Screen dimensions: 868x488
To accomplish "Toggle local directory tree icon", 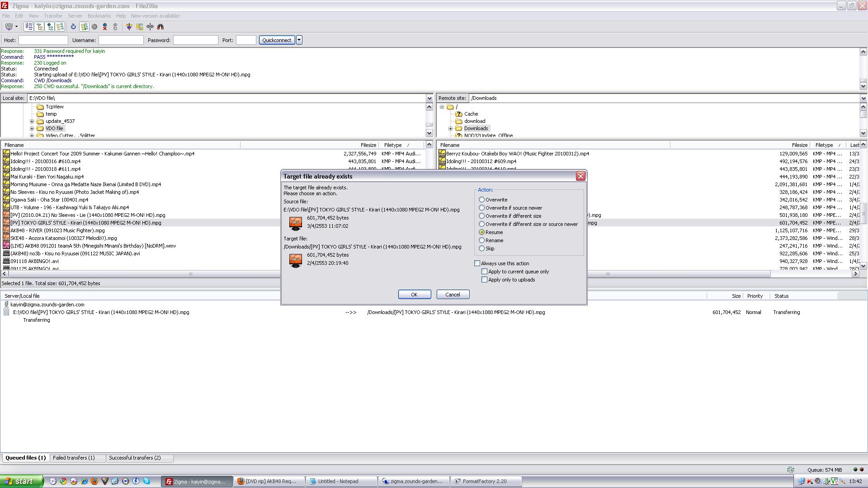I will coord(39,27).
